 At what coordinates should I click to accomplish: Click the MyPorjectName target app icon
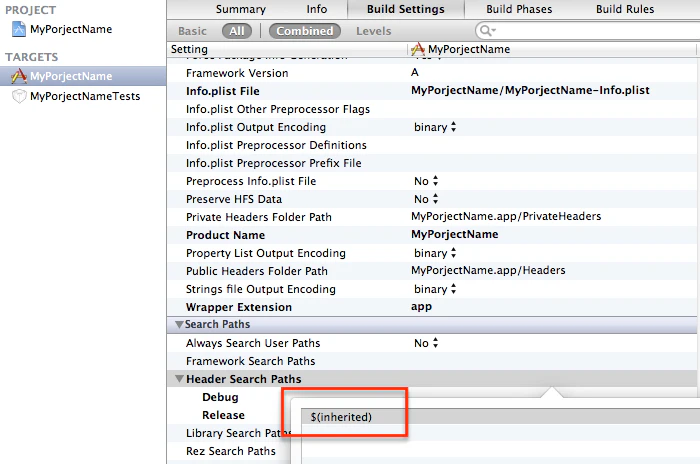point(19,76)
